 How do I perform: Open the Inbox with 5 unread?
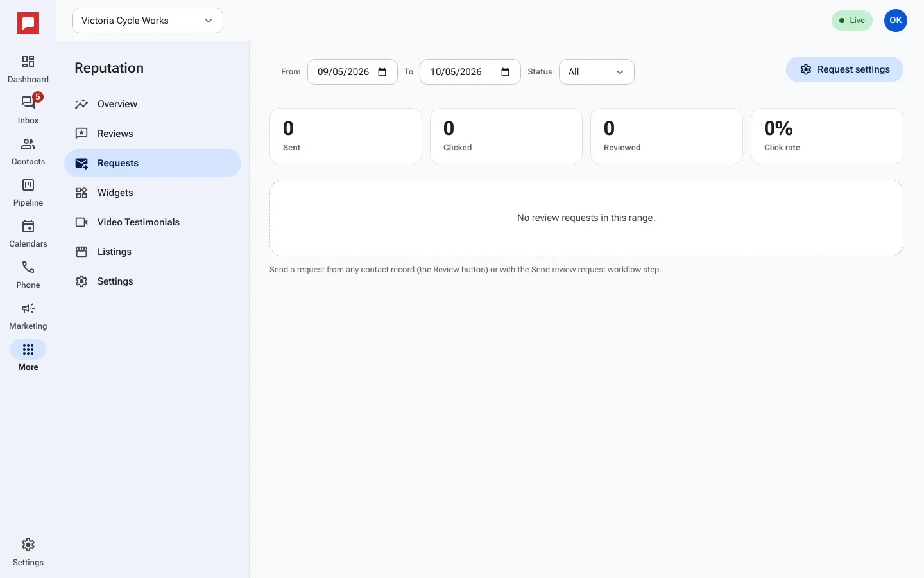pos(28,110)
